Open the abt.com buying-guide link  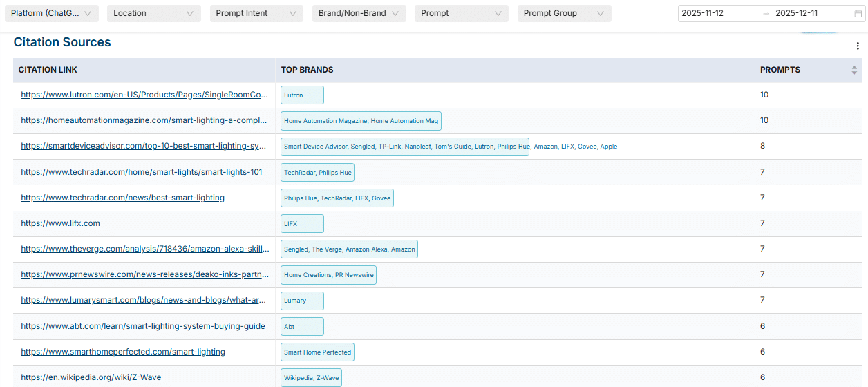pos(143,326)
